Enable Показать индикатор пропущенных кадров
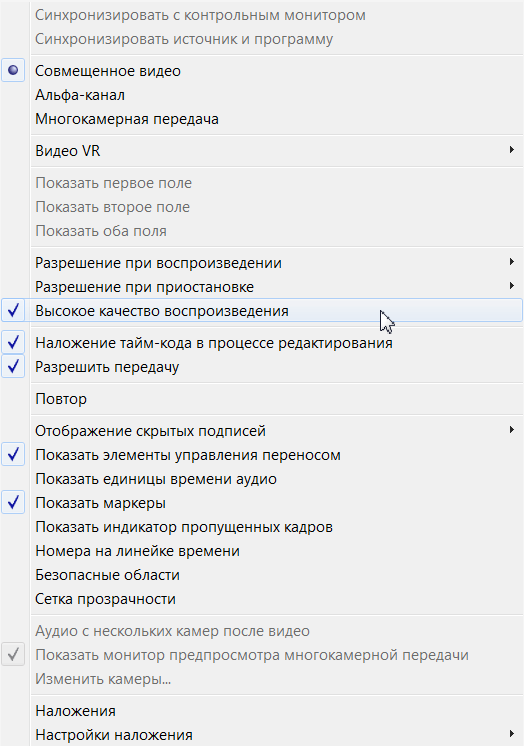 click(262, 527)
